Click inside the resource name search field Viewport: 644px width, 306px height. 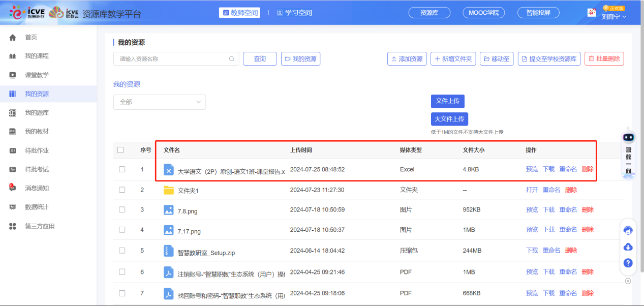[x=173, y=58]
